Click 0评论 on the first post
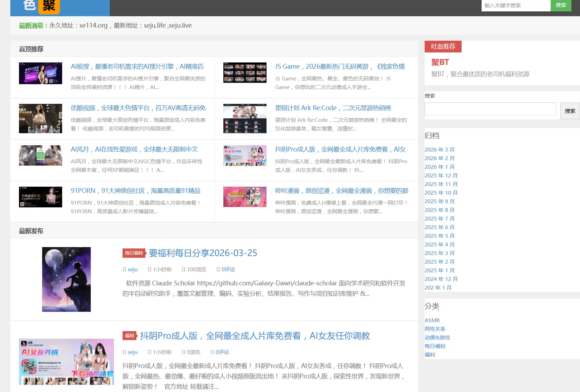 click(x=228, y=269)
